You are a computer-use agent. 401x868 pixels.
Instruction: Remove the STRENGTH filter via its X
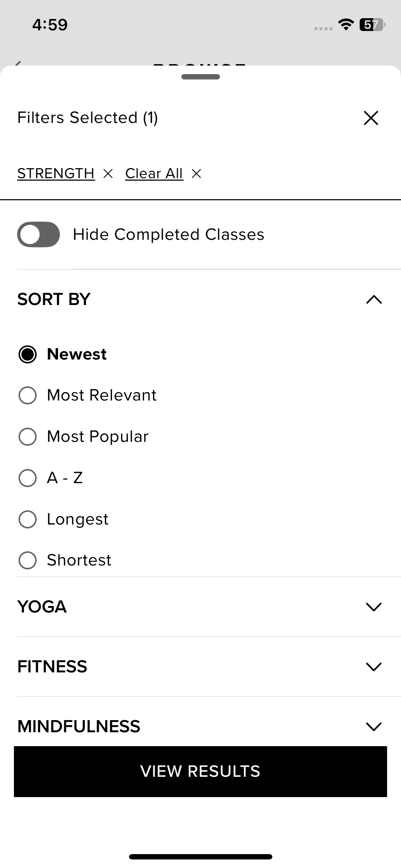108,174
